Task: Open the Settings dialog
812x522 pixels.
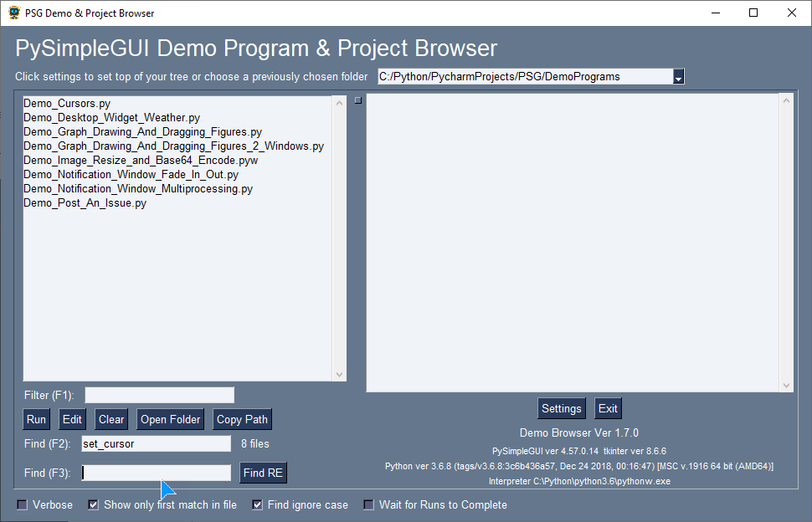Action: [x=561, y=408]
